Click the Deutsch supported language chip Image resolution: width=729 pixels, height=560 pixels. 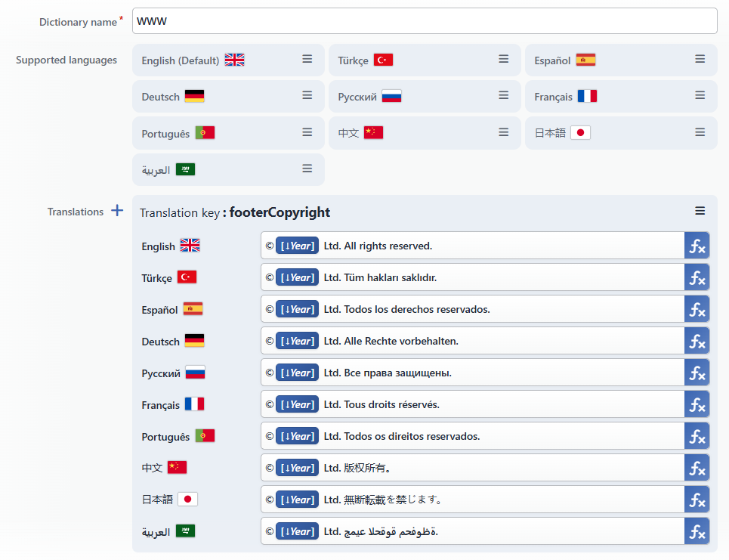tap(228, 96)
